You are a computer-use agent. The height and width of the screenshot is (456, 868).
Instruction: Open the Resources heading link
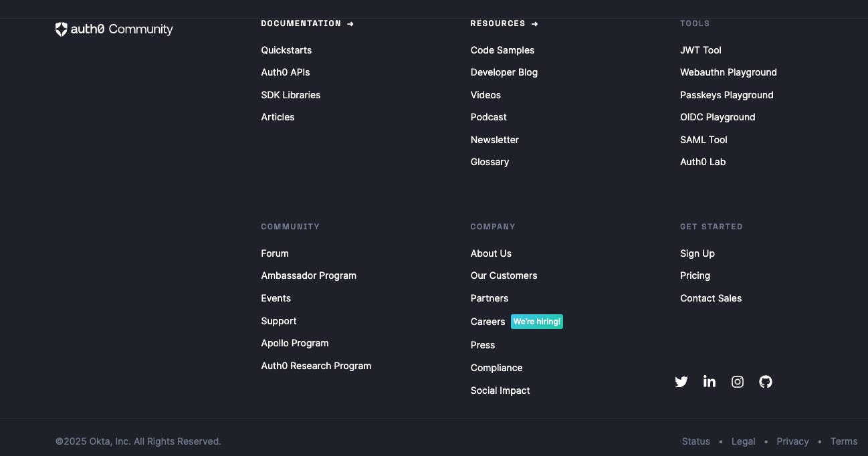(x=504, y=23)
